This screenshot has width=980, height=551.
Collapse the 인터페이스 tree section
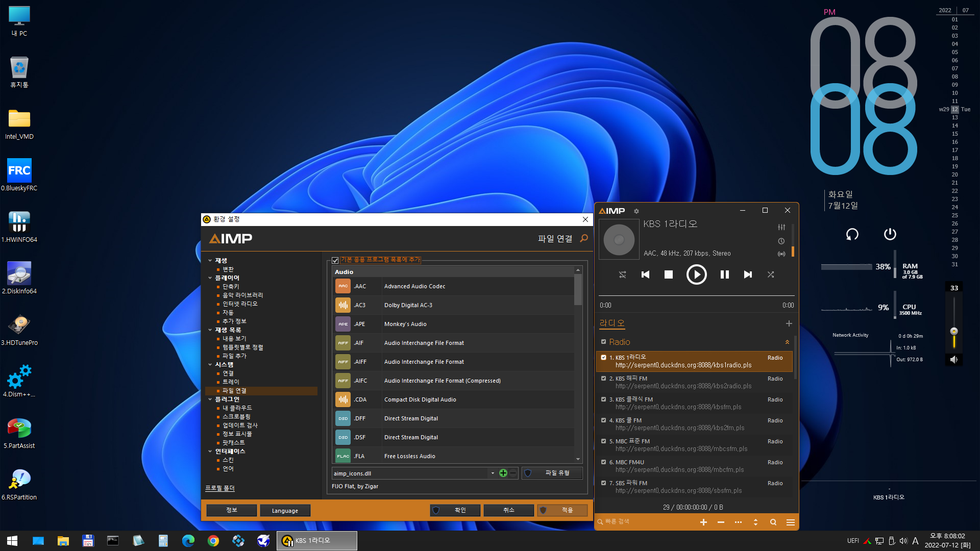(210, 451)
